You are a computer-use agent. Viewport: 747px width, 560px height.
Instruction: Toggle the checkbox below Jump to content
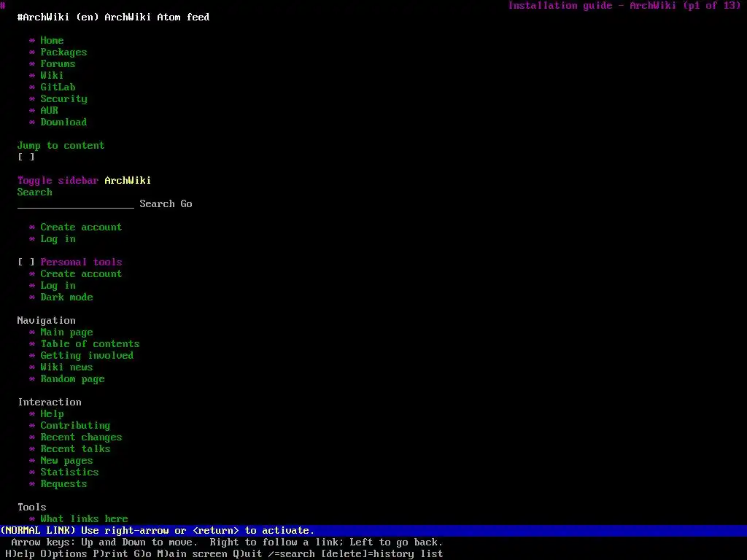[26, 157]
